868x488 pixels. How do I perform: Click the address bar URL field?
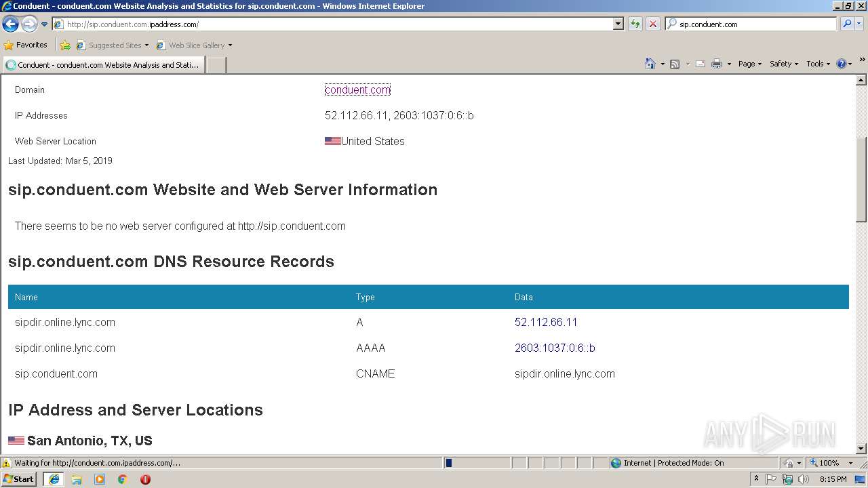pos(332,24)
